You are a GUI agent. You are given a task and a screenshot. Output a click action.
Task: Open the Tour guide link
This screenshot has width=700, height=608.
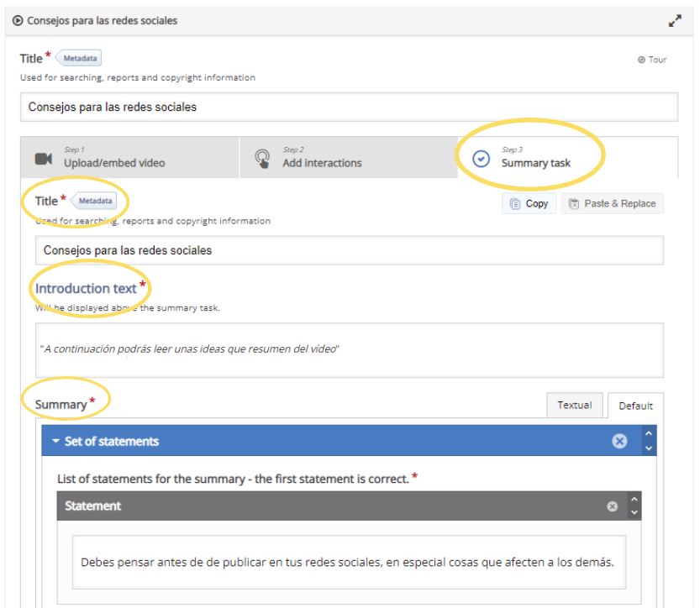[x=652, y=60]
